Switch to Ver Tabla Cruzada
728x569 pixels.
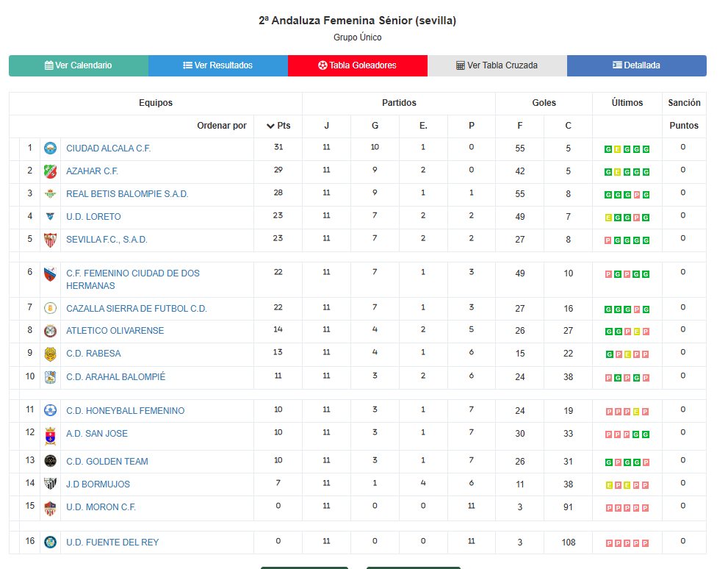(x=497, y=65)
